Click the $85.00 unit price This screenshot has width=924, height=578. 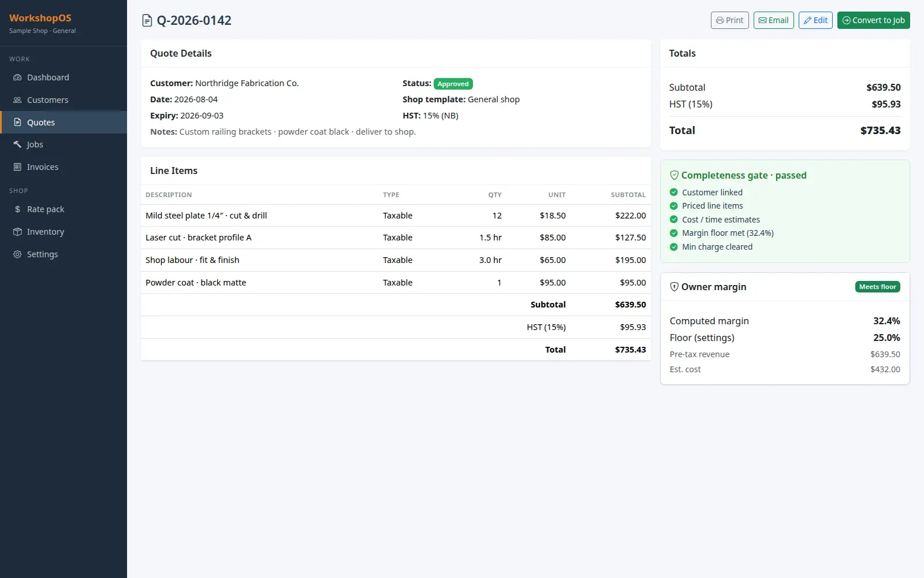(x=553, y=238)
